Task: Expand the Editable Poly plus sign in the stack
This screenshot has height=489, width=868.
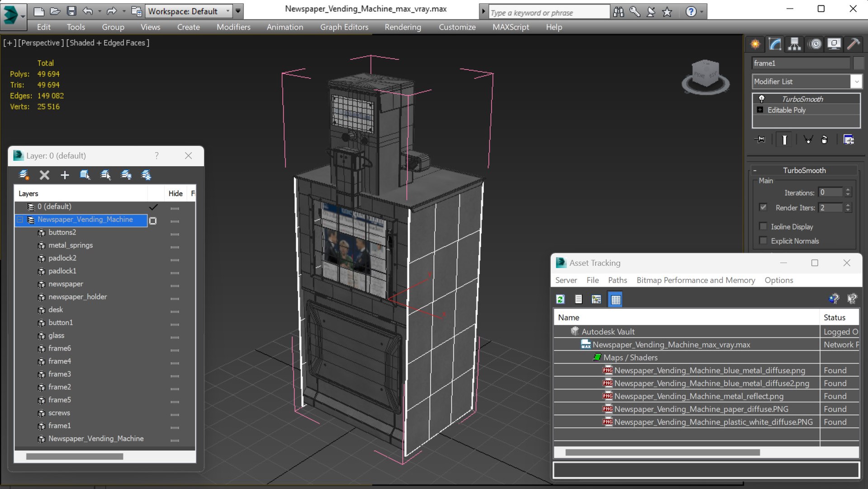Action: 760,110
